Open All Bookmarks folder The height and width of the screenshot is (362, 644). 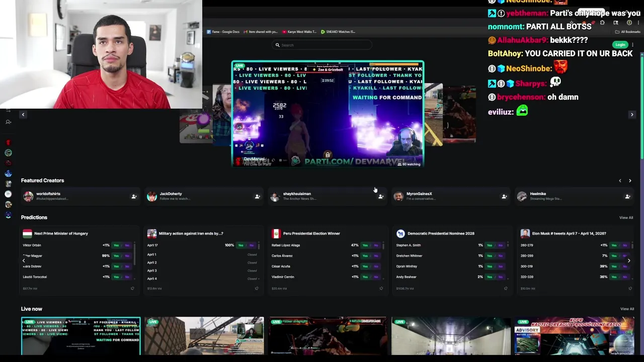click(x=628, y=32)
